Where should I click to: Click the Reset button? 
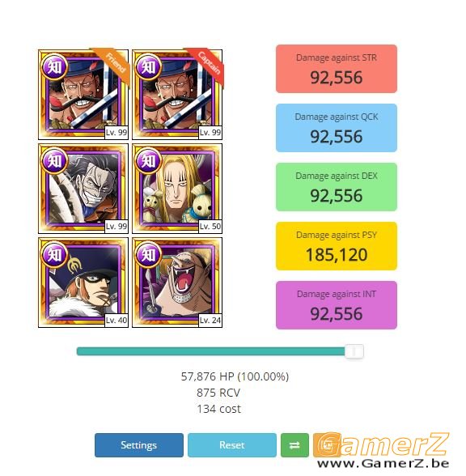click(232, 445)
